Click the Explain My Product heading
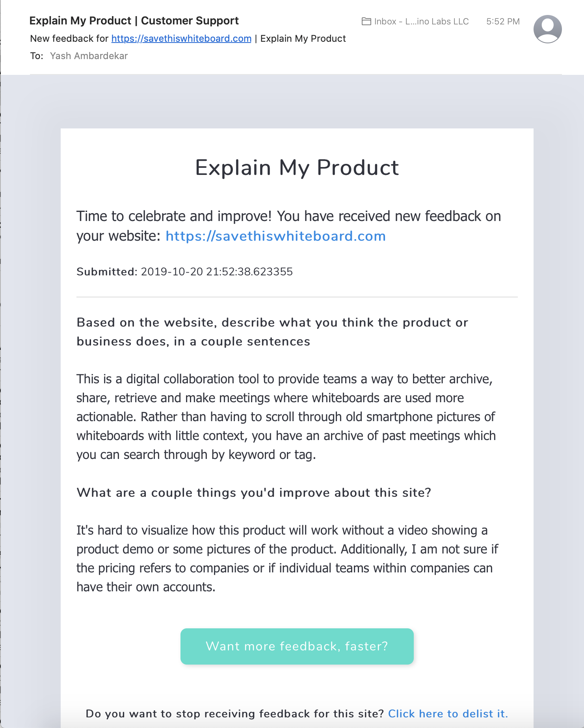This screenshot has height=728, width=584. [297, 168]
